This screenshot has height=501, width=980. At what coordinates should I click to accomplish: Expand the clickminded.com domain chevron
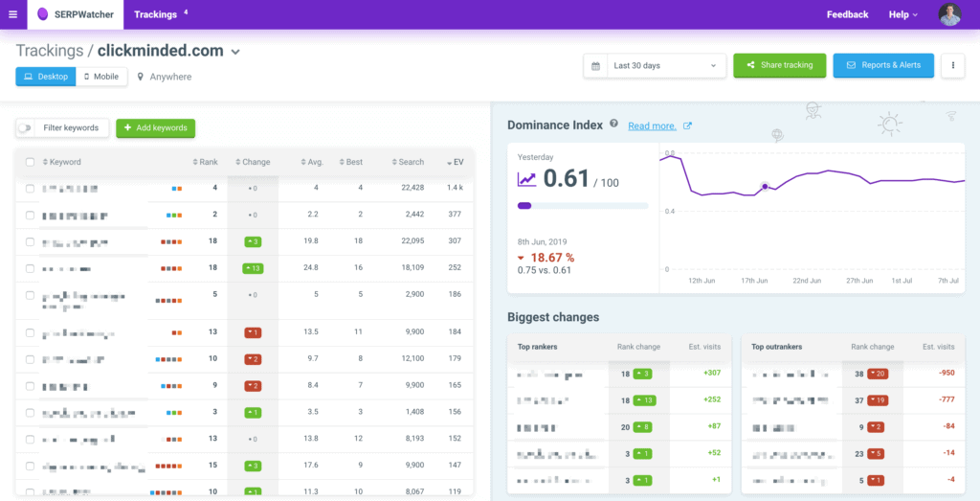(235, 52)
